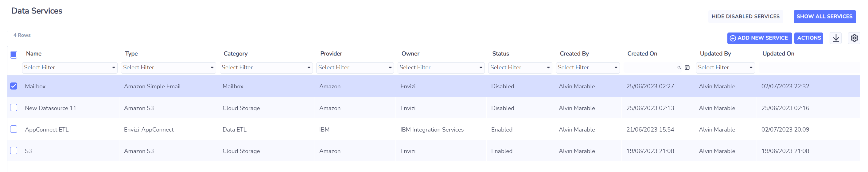Screen dimensions: 868x172
Task: Open the table settings gear icon
Action: click(x=854, y=38)
